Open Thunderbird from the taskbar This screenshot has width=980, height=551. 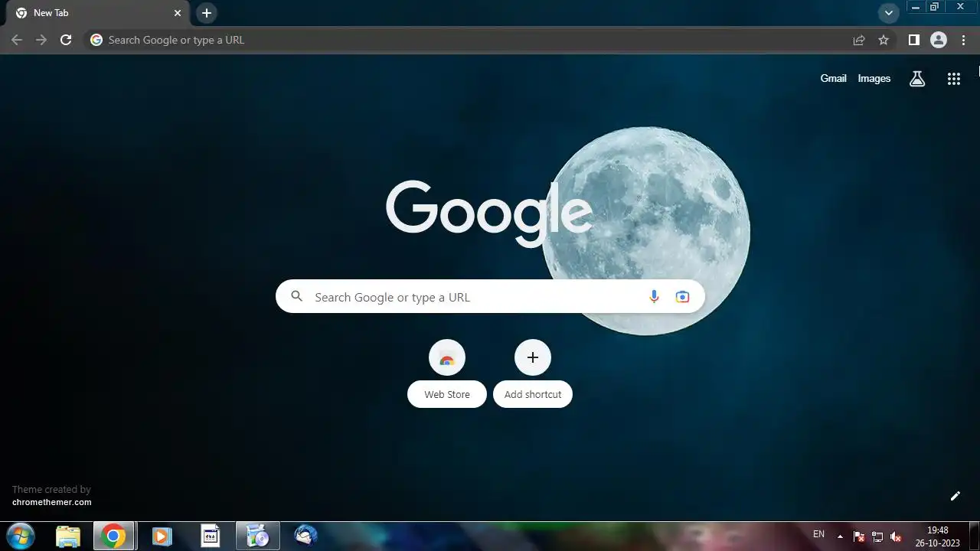coord(306,536)
